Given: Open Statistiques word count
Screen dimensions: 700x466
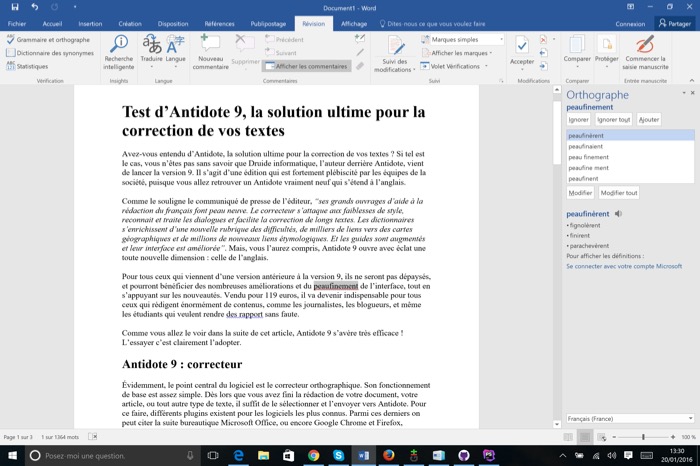Looking at the screenshot, I should coord(27,66).
